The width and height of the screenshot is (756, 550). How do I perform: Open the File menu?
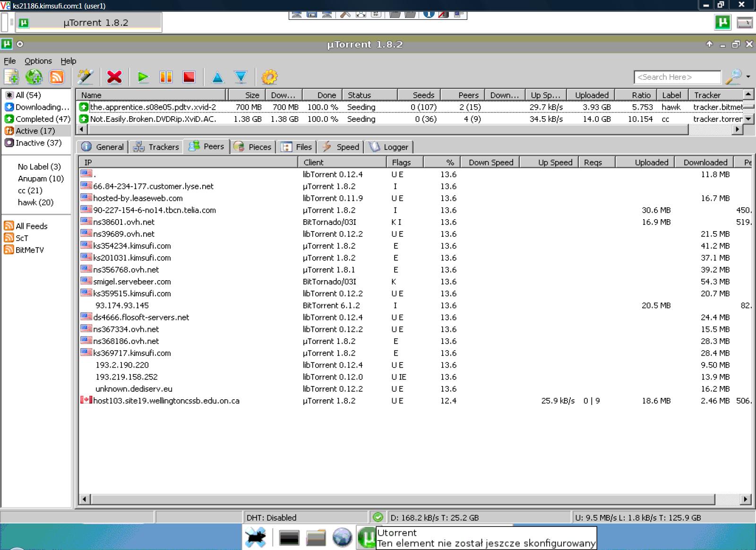10,61
